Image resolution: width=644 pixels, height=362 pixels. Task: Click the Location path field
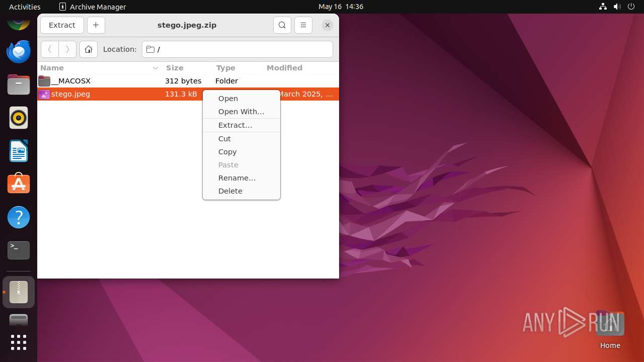click(237, 49)
